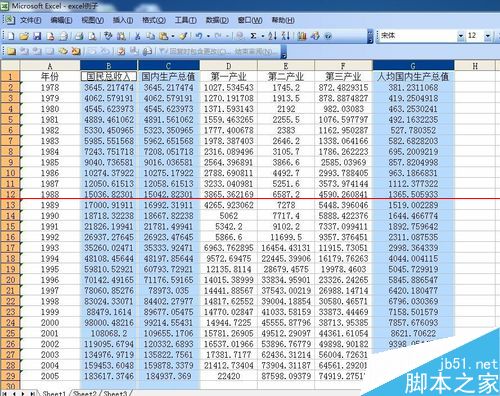This screenshot has width=500, height=396.
Task: Insert AutoSum with the sigma icon
Action: click(x=253, y=36)
